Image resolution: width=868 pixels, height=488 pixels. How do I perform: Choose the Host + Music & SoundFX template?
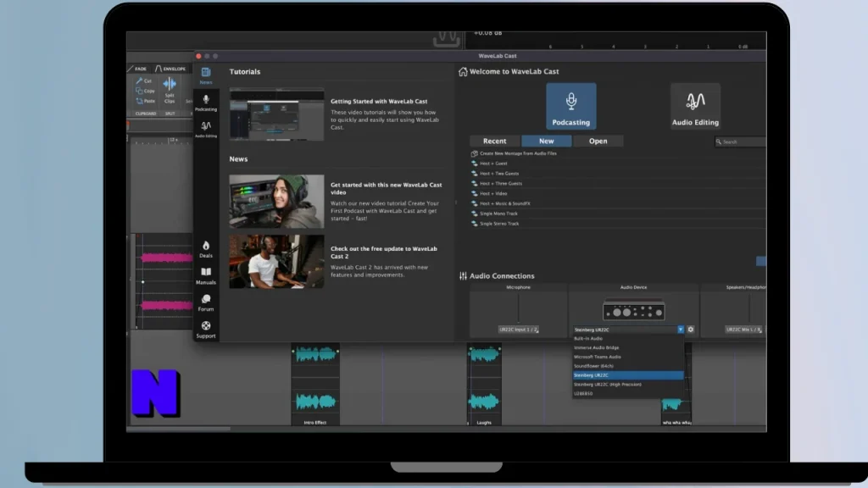(x=505, y=203)
